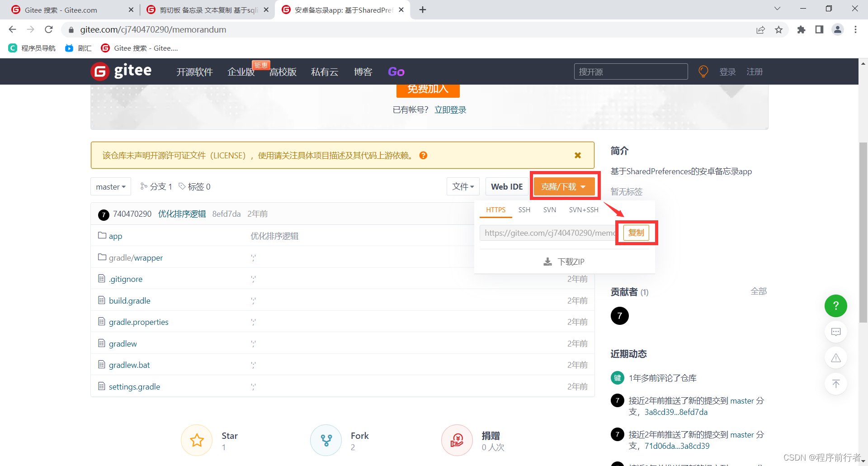Open the gradle.properties file
Image resolution: width=868 pixels, height=466 pixels.
click(x=138, y=322)
